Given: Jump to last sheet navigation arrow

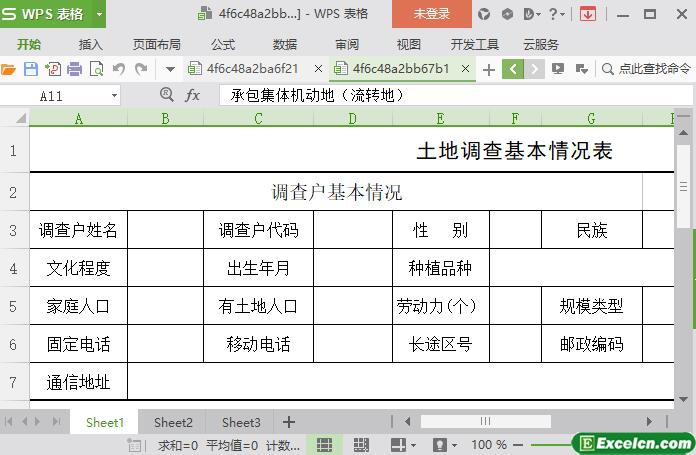Looking at the screenshot, I should click(56, 421).
